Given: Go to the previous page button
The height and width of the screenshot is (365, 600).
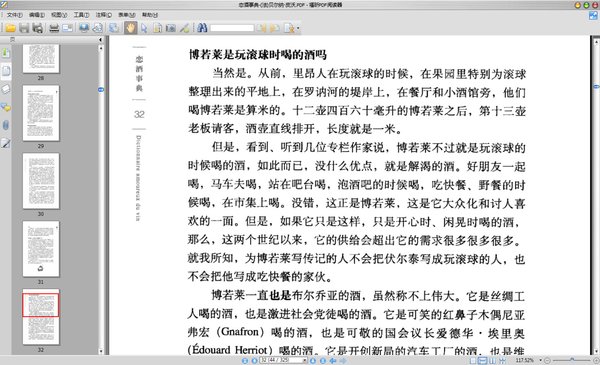Looking at the screenshot, I should pyautogui.click(x=254, y=360).
